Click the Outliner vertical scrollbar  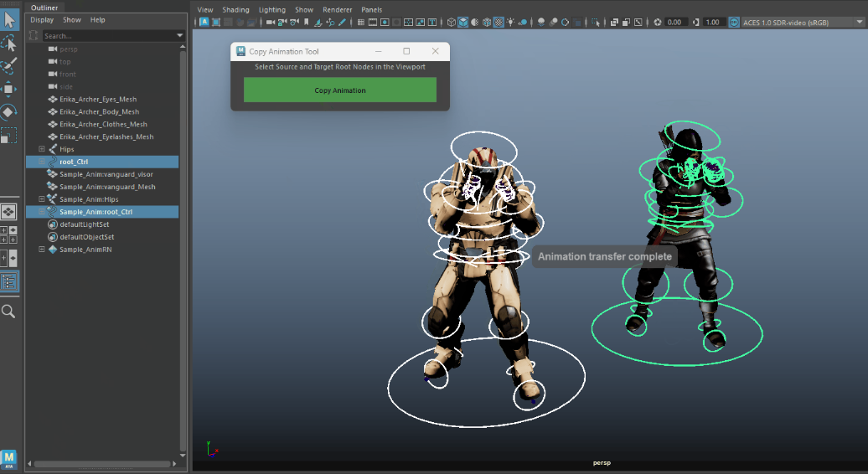click(x=183, y=250)
